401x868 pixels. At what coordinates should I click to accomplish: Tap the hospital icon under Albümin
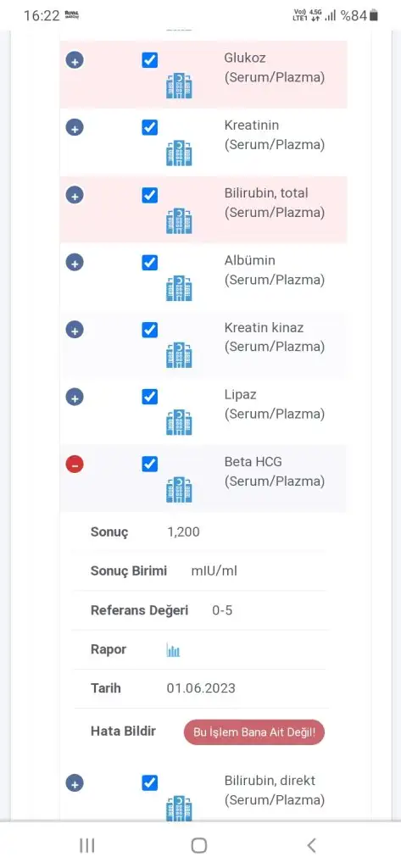click(179, 288)
